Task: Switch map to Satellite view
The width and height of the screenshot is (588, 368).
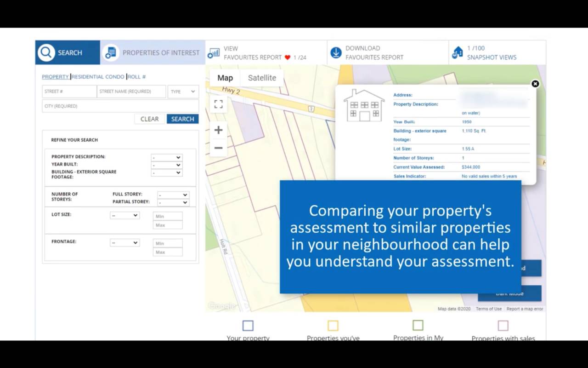Action: coord(262,78)
